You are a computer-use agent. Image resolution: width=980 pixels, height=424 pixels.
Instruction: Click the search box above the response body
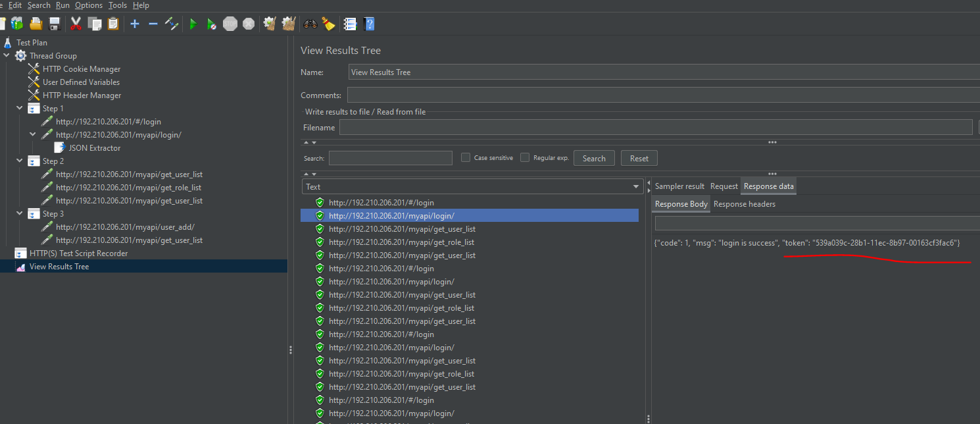click(x=818, y=224)
